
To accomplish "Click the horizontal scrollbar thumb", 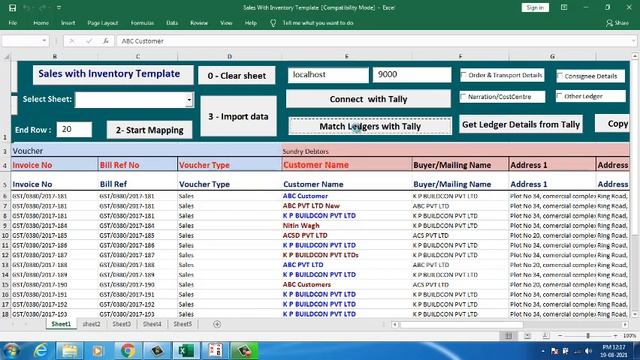I will (461, 324).
